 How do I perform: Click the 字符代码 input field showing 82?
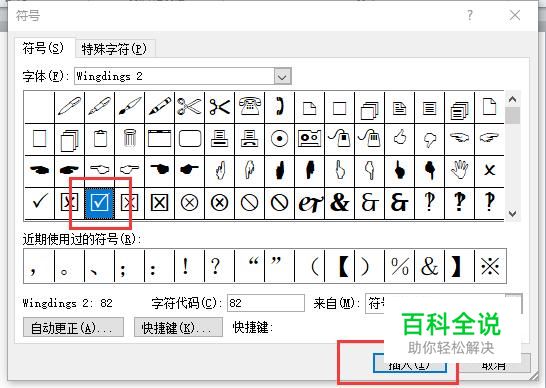(266, 303)
